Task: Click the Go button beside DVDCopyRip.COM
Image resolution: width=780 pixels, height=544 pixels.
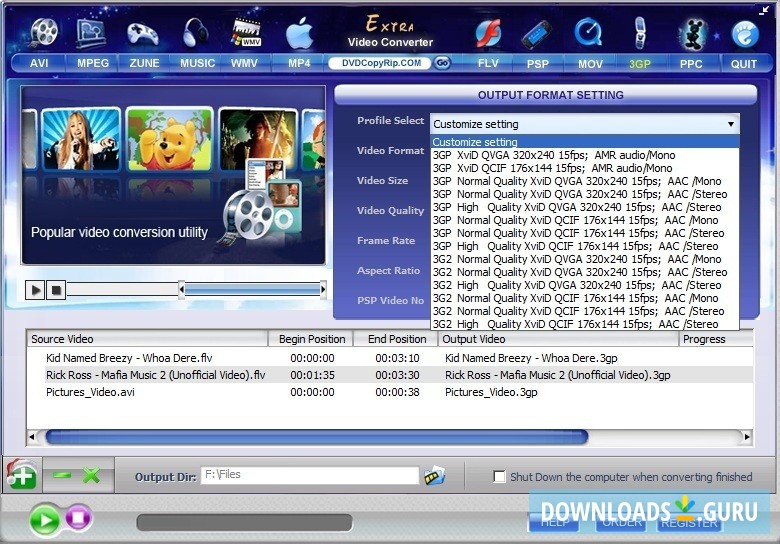Action: coord(442,63)
